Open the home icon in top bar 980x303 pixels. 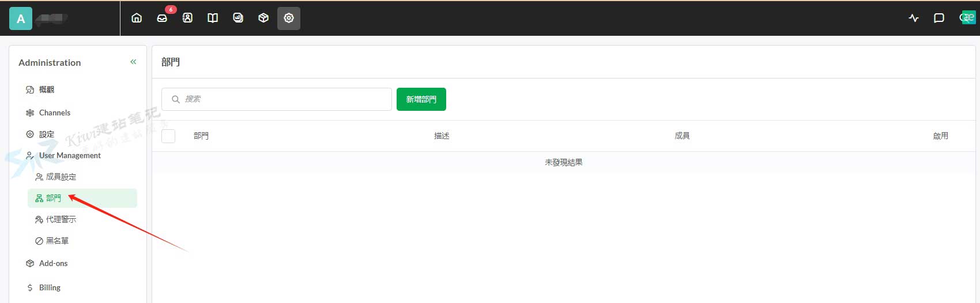tap(137, 18)
